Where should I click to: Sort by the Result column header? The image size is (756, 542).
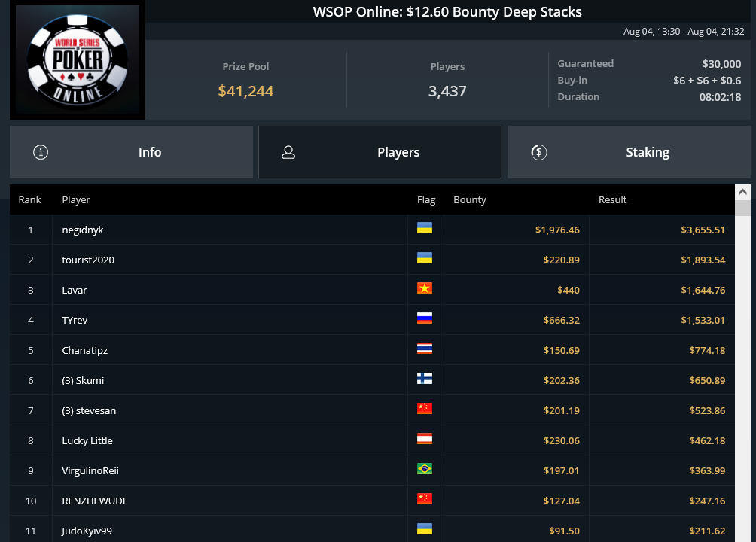(x=612, y=199)
